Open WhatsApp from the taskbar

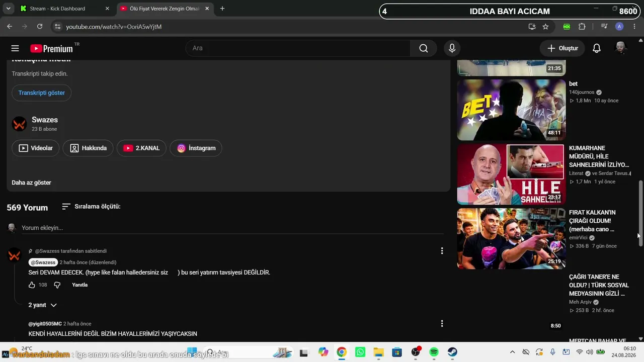(360, 352)
